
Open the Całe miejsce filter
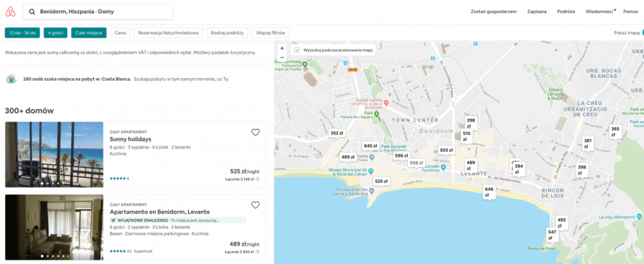click(89, 33)
